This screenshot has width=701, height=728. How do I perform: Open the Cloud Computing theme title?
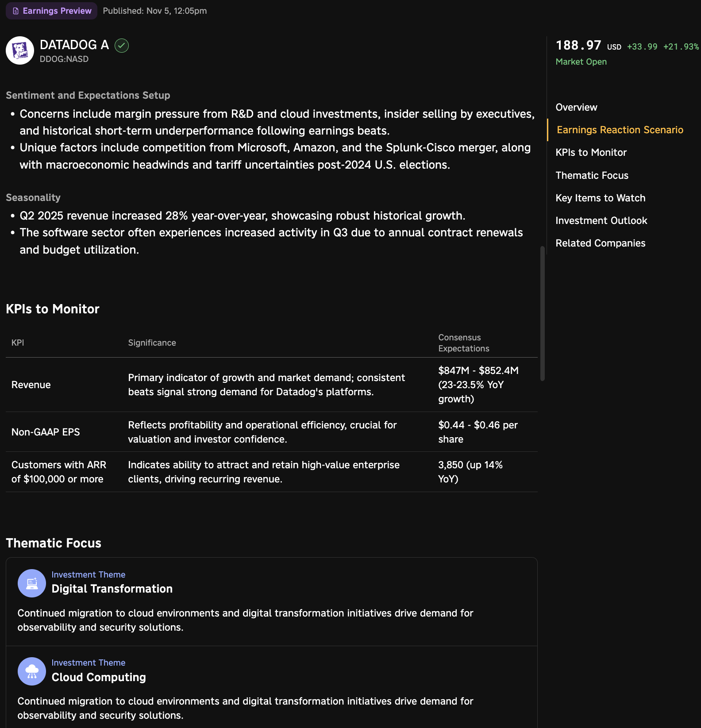[99, 677]
